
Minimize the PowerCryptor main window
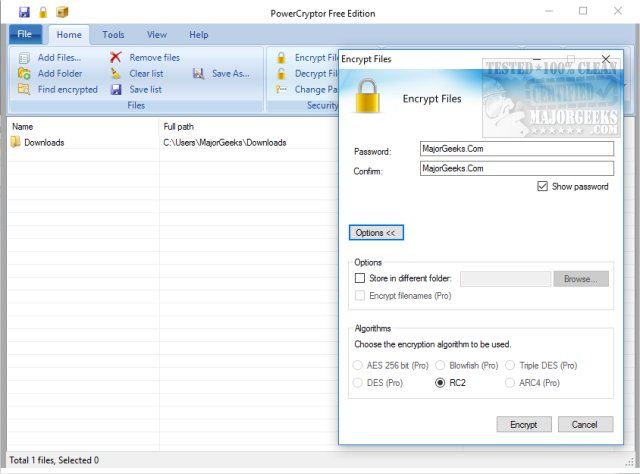point(549,11)
